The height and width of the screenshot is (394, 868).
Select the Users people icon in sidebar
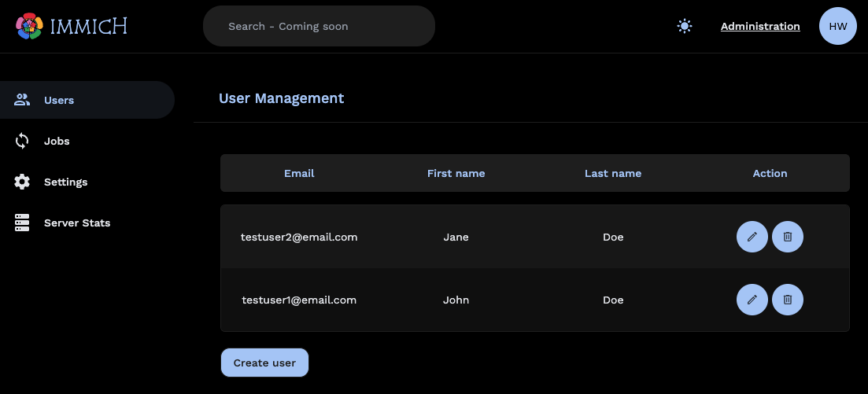[x=22, y=100]
